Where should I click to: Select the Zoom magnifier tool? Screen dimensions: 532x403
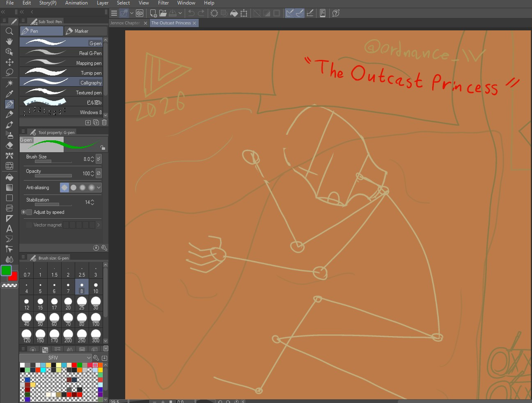pos(9,31)
